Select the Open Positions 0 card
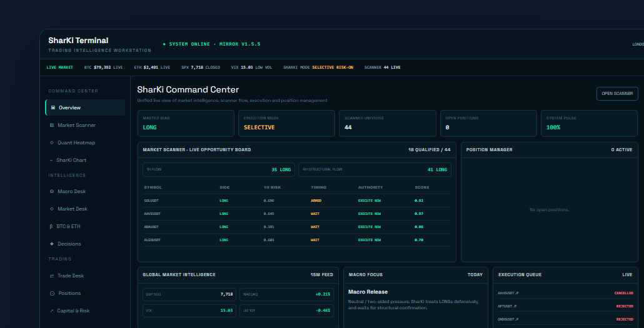The image size is (644, 328). click(x=488, y=123)
